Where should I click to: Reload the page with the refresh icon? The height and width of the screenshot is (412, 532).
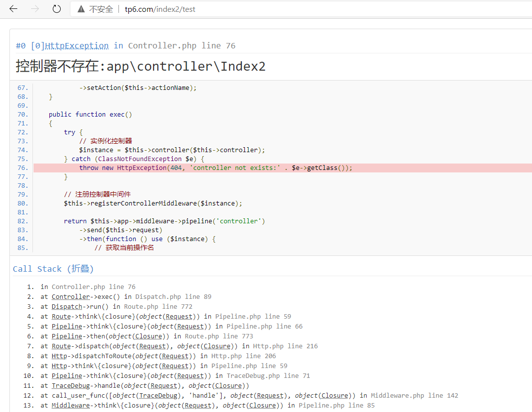click(57, 9)
